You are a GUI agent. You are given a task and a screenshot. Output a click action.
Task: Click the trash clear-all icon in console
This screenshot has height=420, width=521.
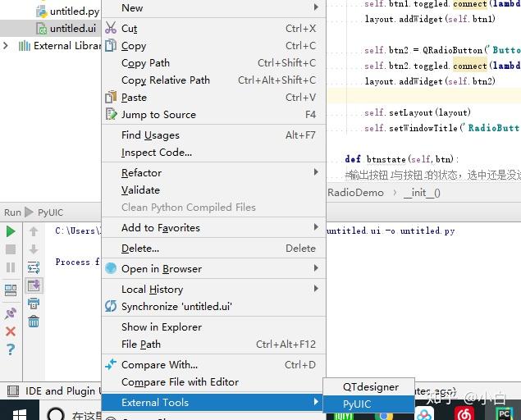point(34,322)
